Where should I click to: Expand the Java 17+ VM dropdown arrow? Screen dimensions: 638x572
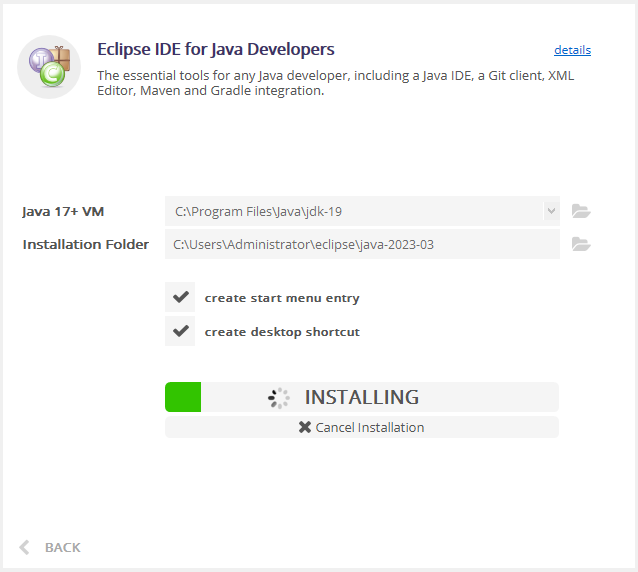pos(551,211)
